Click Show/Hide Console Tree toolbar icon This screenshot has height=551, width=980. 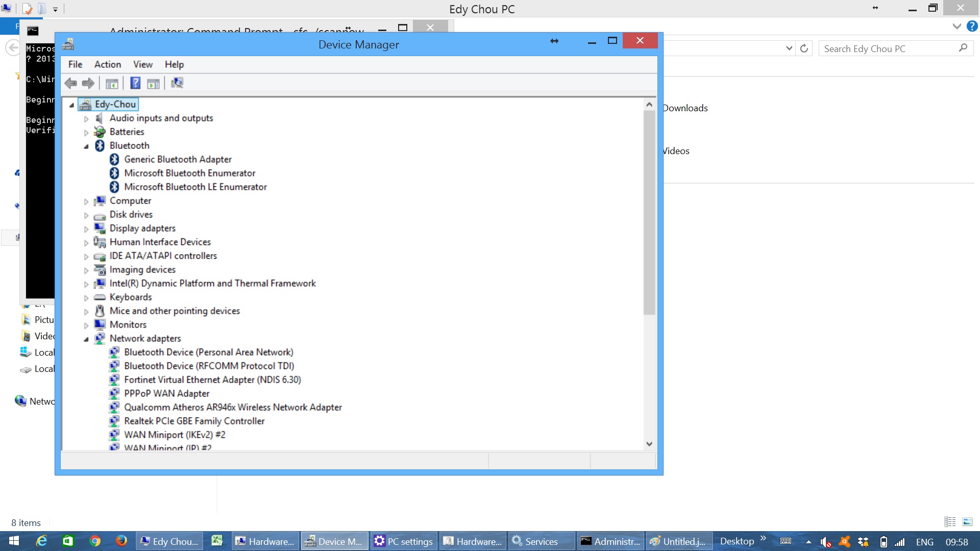tap(112, 83)
